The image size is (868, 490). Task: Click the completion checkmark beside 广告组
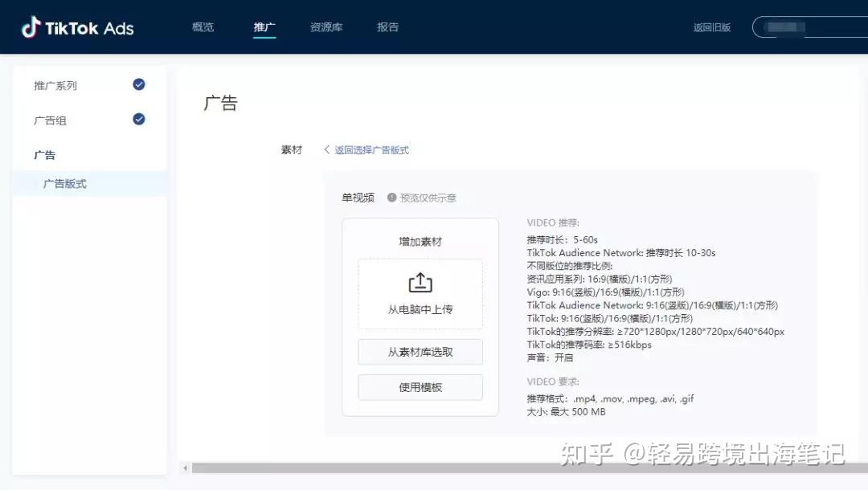(138, 119)
